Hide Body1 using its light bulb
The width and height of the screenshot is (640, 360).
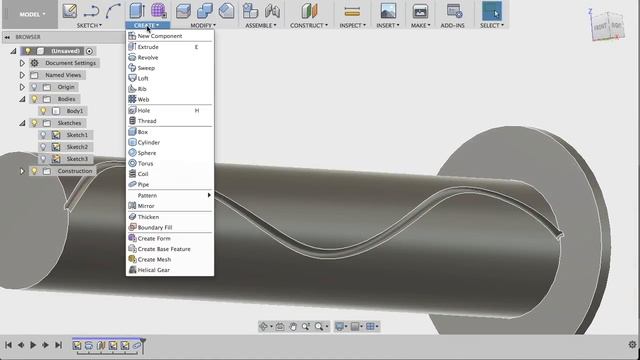[43, 111]
